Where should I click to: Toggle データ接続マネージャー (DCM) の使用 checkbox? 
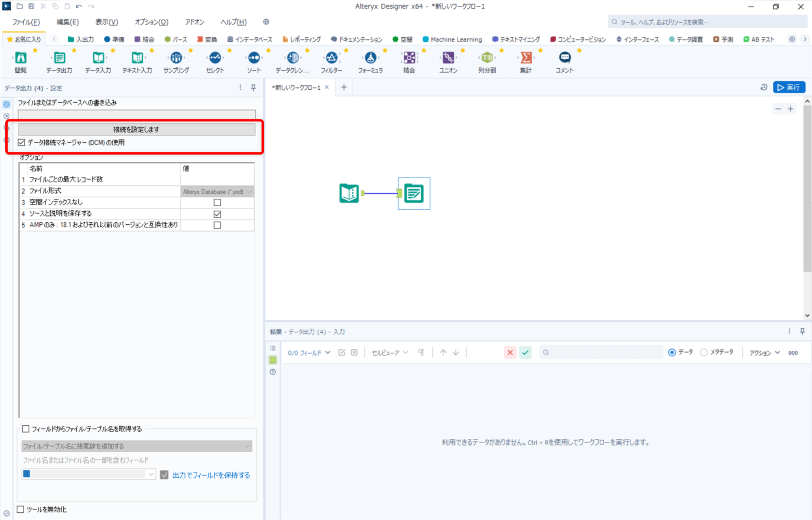(22, 143)
